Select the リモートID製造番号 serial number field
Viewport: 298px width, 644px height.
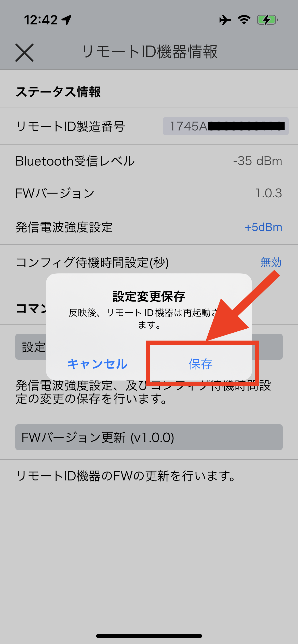(226, 126)
